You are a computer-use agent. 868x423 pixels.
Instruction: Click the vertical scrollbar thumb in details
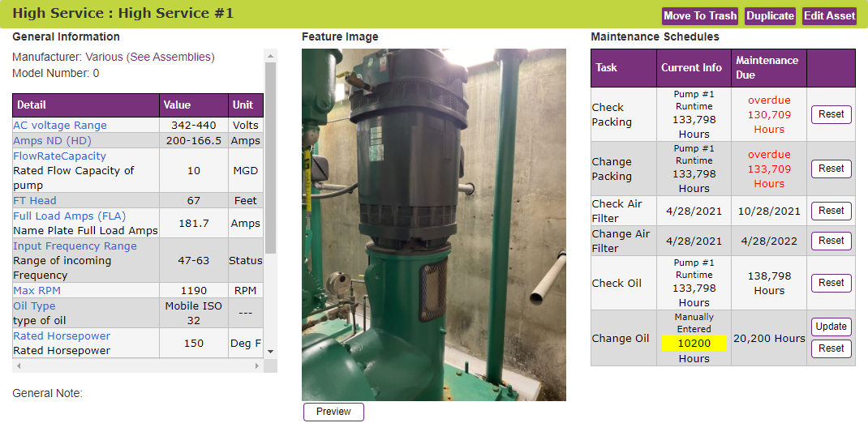[x=271, y=158]
